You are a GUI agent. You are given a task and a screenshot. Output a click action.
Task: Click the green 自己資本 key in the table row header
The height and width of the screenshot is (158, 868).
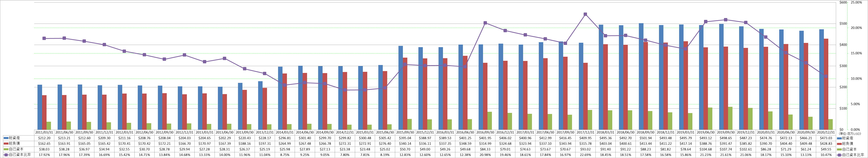(x=6, y=149)
